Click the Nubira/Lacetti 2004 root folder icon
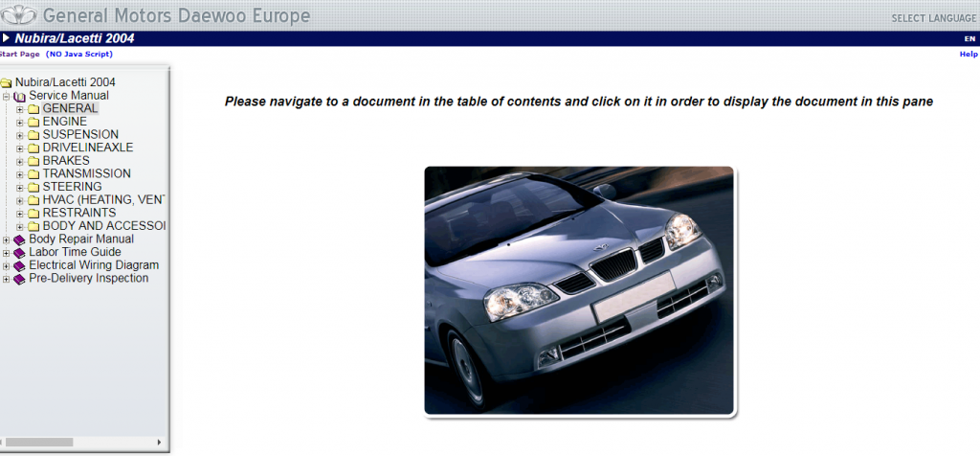Image resolution: width=980 pixels, height=456 pixels. 7,82
